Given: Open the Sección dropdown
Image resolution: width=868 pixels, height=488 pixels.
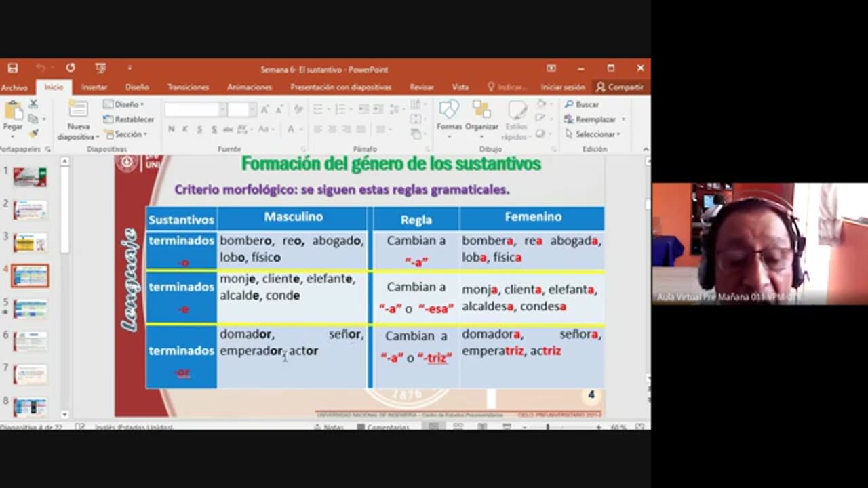Looking at the screenshot, I should 125,134.
